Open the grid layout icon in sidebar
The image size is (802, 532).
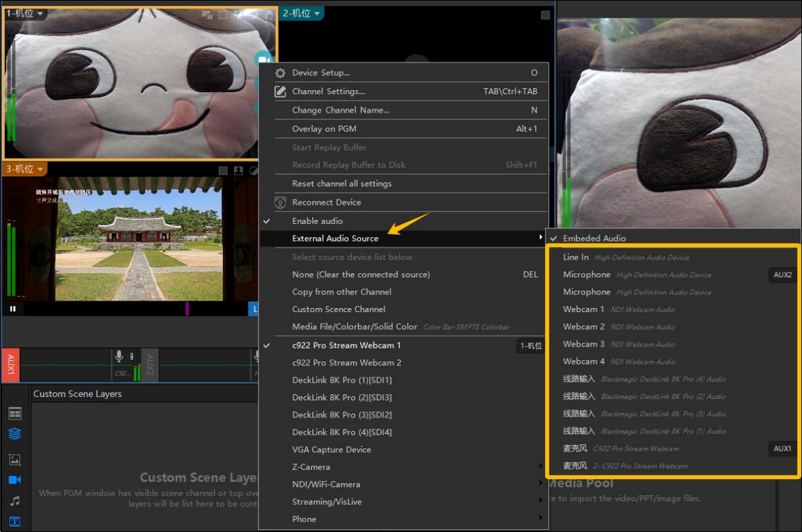click(14, 413)
